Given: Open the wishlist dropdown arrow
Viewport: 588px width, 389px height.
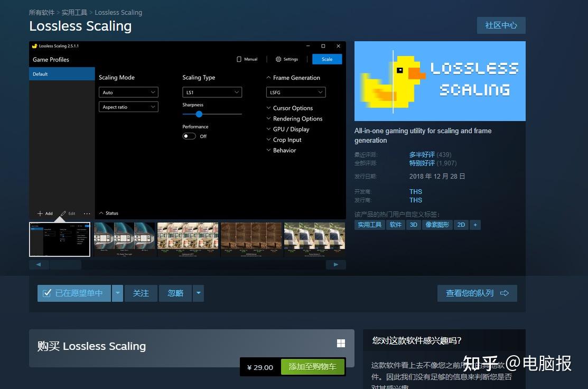Looking at the screenshot, I should point(117,293).
